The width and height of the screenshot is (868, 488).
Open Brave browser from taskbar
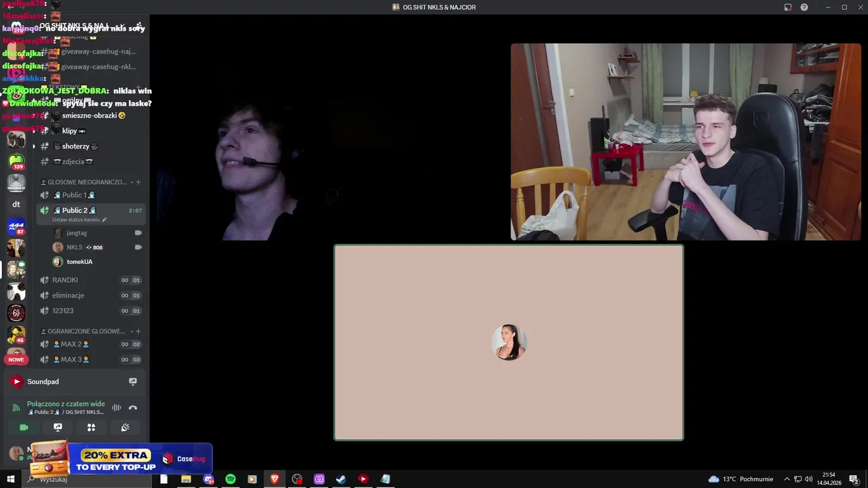coord(275,479)
